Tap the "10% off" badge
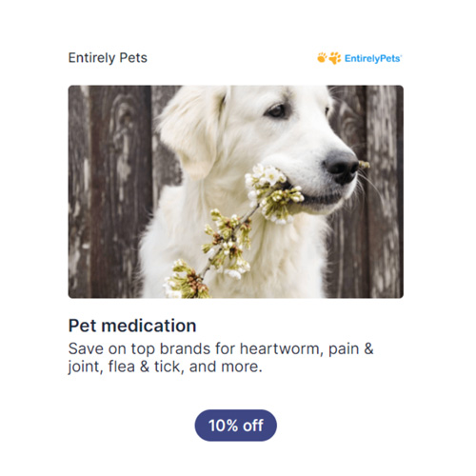The height and width of the screenshot is (476, 476). click(236, 426)
